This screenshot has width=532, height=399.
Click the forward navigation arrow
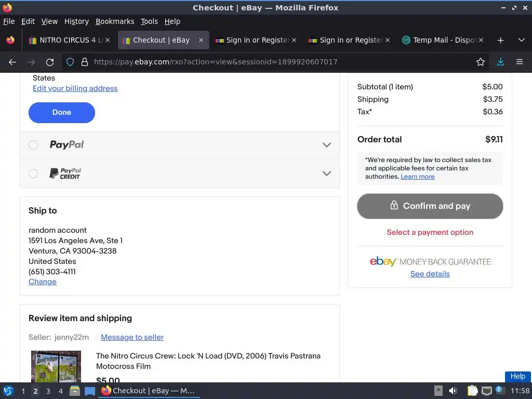[31, 62]
